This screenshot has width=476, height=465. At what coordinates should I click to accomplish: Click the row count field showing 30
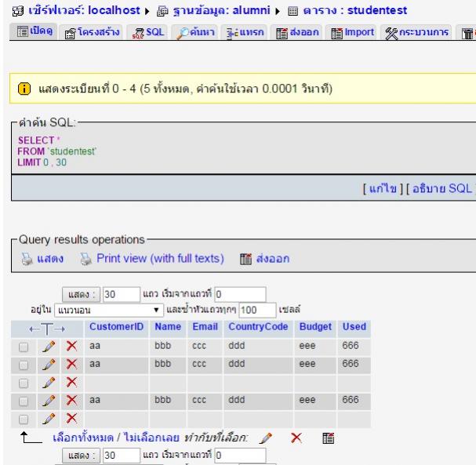(119, 296)
